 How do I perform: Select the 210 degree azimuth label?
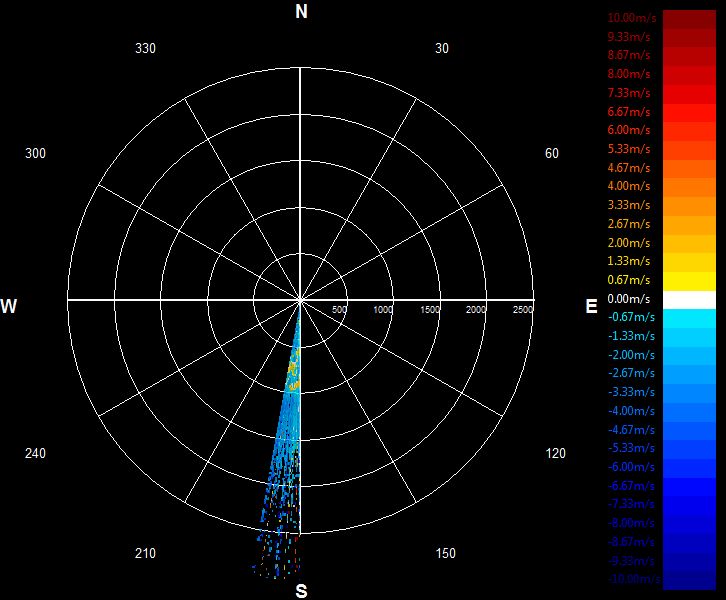click(x=145, y=553)
